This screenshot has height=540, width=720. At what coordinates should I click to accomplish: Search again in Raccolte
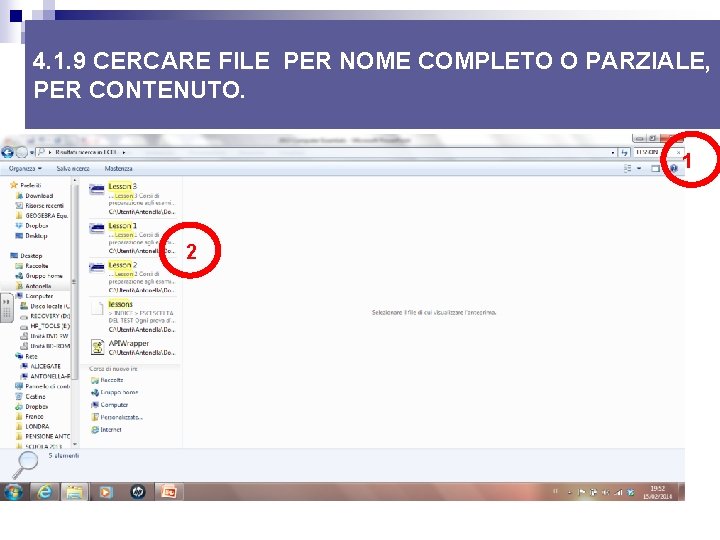pyautogui.click(x=107, y=380)
